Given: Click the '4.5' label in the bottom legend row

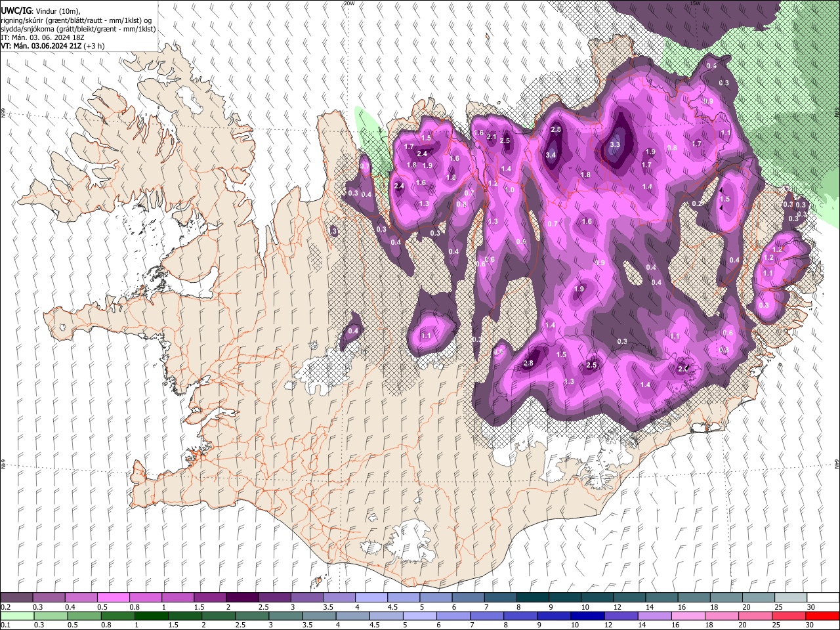Looking at the screenshot, I should (374, 625).
